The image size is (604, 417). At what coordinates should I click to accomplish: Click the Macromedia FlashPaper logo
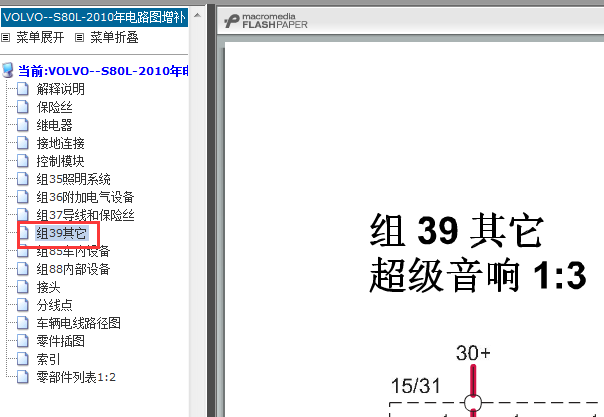pos(266,21)
